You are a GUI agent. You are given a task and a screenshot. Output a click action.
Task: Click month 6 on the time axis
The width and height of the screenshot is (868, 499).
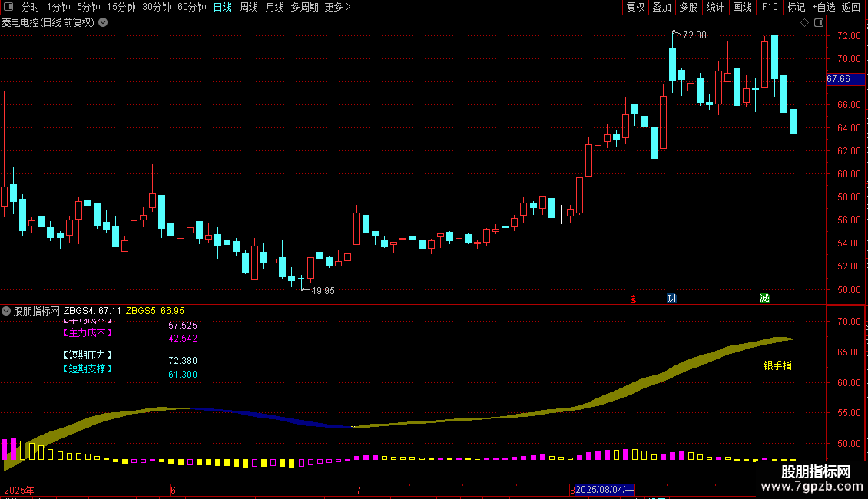tap(174, 490)
